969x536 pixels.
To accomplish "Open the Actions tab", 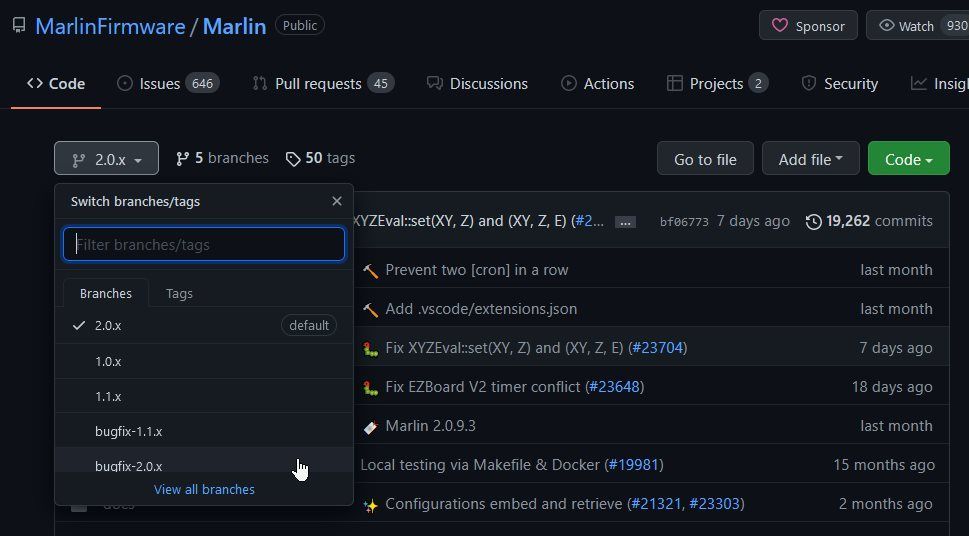I will [x=597, y=83].
